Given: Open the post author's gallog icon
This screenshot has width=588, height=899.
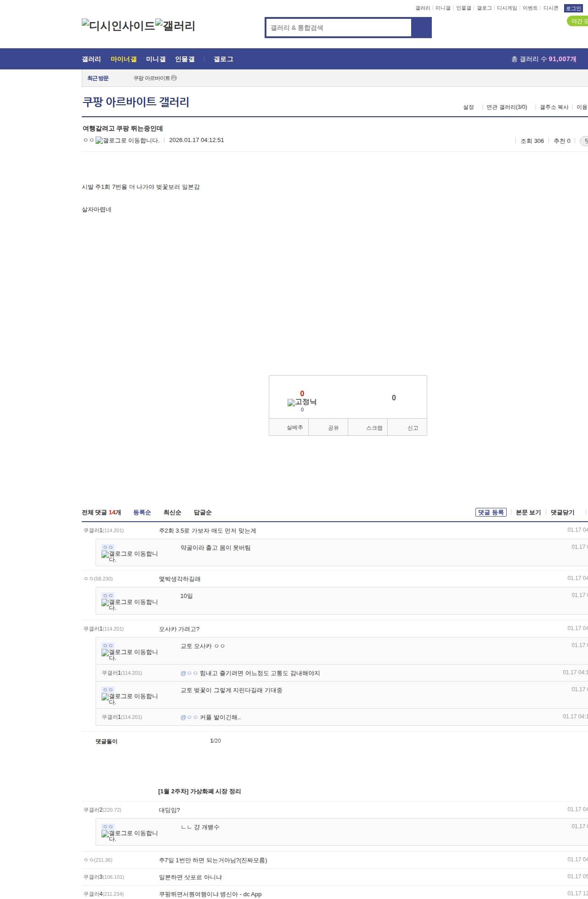Looking at the screenshot, I should tap(128, 141).
